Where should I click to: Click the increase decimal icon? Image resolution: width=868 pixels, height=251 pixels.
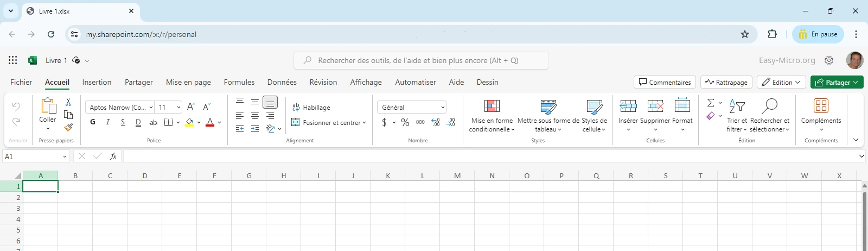coord(436,123)
